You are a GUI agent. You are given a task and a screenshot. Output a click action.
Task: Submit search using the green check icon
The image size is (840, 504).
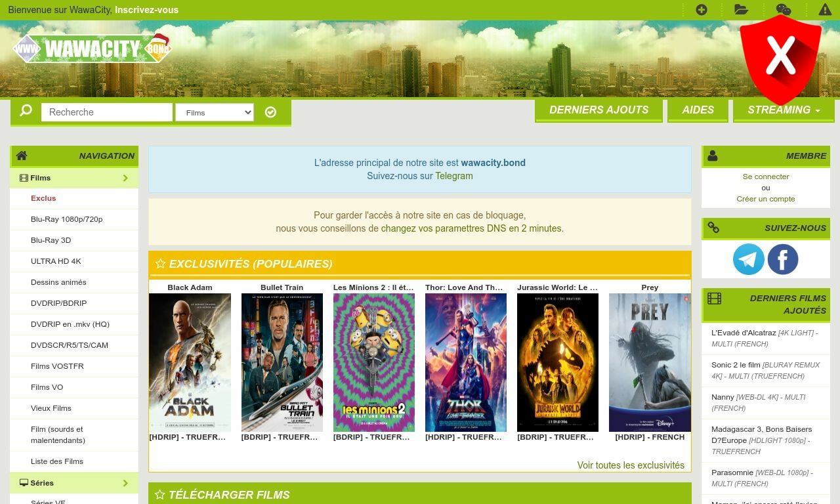270,112
